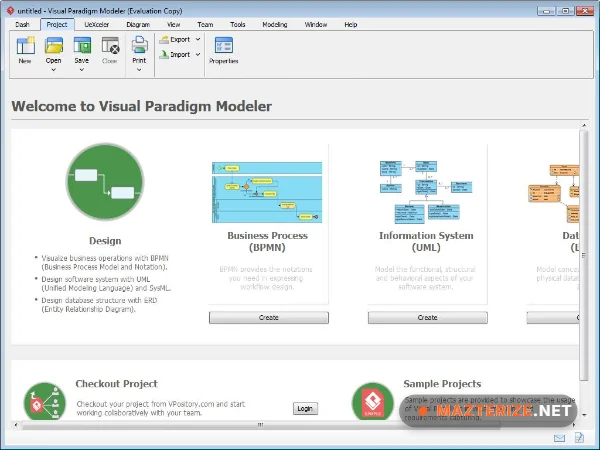This screenshot has height=450, width=600.
Task: Click the Export icon
Action: tap(164, 39)
